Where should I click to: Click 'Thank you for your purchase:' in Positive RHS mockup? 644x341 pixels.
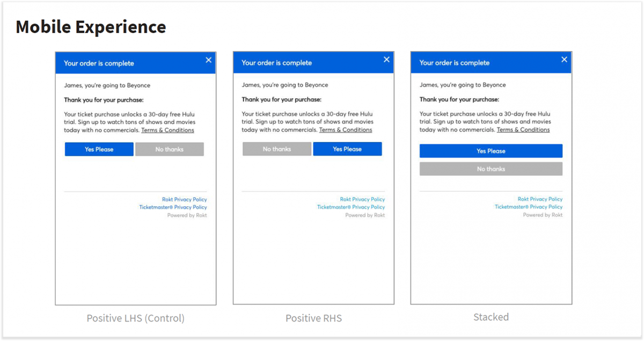pyautogui.click(x=281, y=99)
